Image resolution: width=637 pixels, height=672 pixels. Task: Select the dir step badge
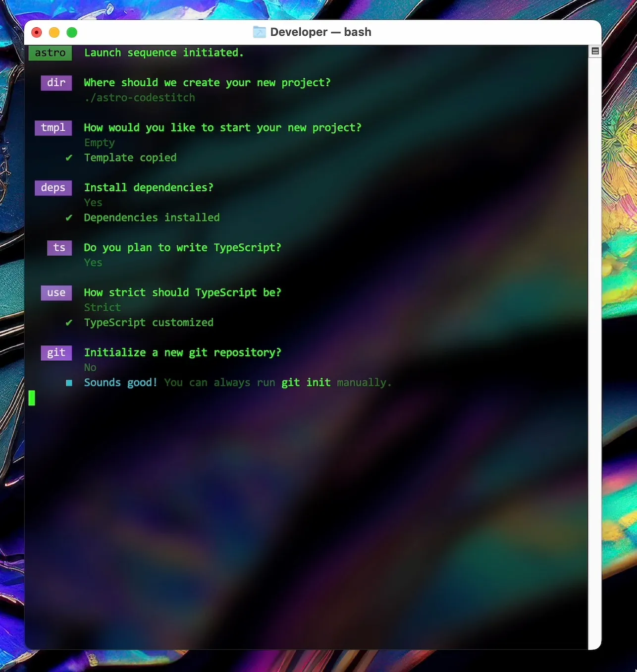(56, 83)
